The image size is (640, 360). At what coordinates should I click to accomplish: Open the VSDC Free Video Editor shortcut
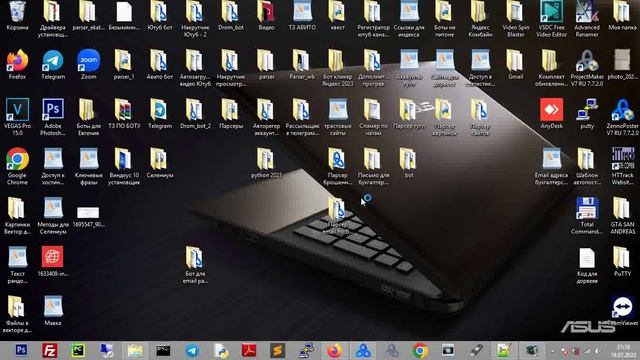coord(551,12)
